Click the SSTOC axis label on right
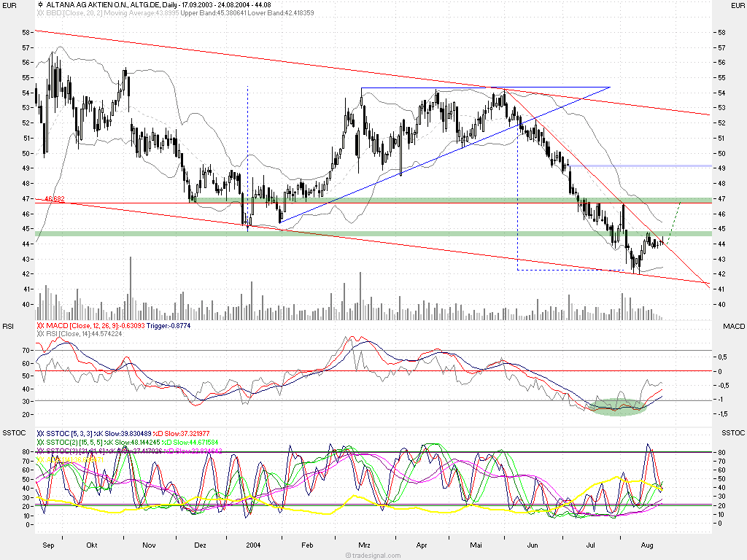747x560 pixels. (733, 433)
